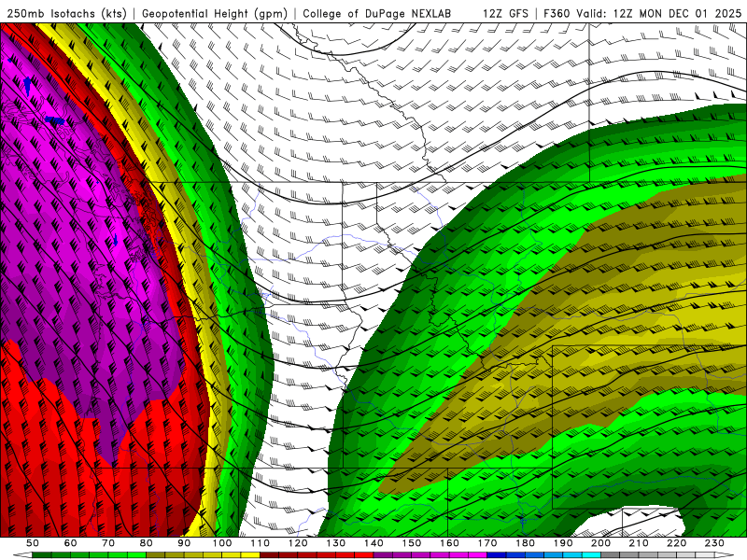Pick the bright red swatch ending at 140
747x560 pixels.
pyautogui.click(x=364, y=554)
